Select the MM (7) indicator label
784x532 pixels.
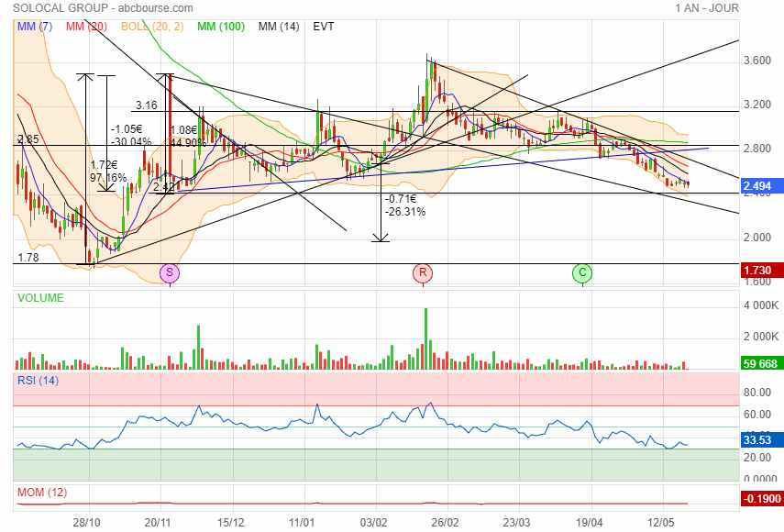pyautogui.click(x=35, y=27)
